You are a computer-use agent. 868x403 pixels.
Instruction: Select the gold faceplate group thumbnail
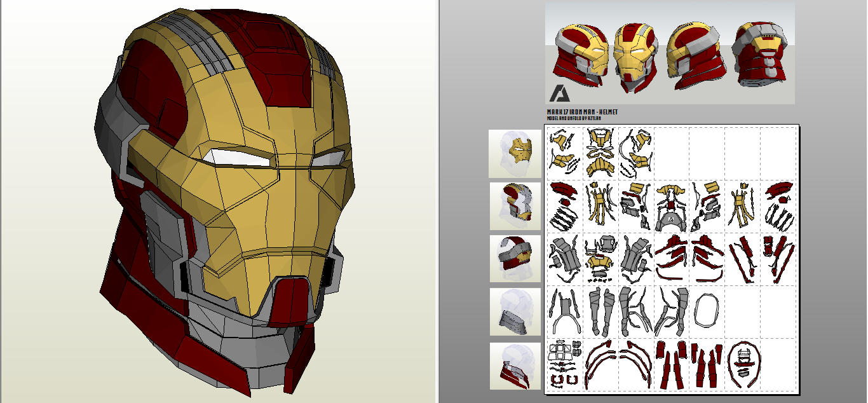point(515,154)
